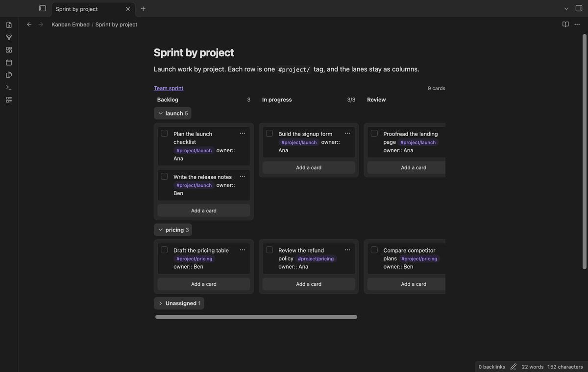Open the menu on Draft the pricing table card
The width and height of the screenshot is (588, 372).
(x=243, y=250)
